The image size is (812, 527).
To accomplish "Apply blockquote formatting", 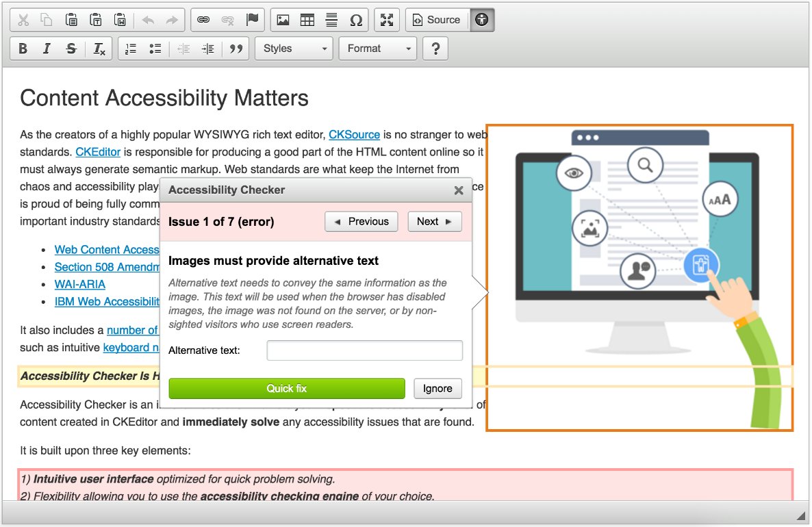I will 236,48.
